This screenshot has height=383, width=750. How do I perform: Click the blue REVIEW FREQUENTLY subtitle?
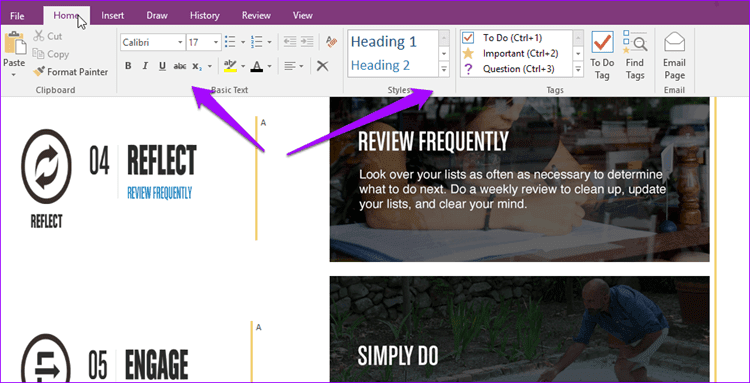coord(159,193)
